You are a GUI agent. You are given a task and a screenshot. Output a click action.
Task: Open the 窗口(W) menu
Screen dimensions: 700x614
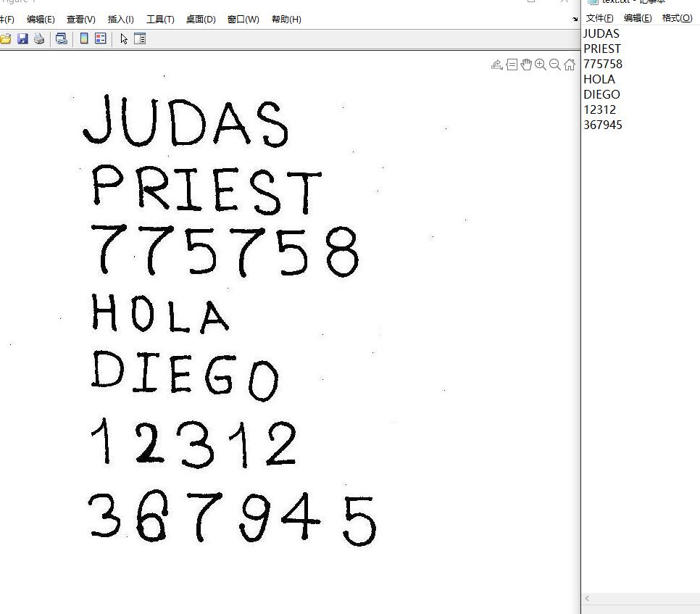pyautogui.click(x=243, y=20)
